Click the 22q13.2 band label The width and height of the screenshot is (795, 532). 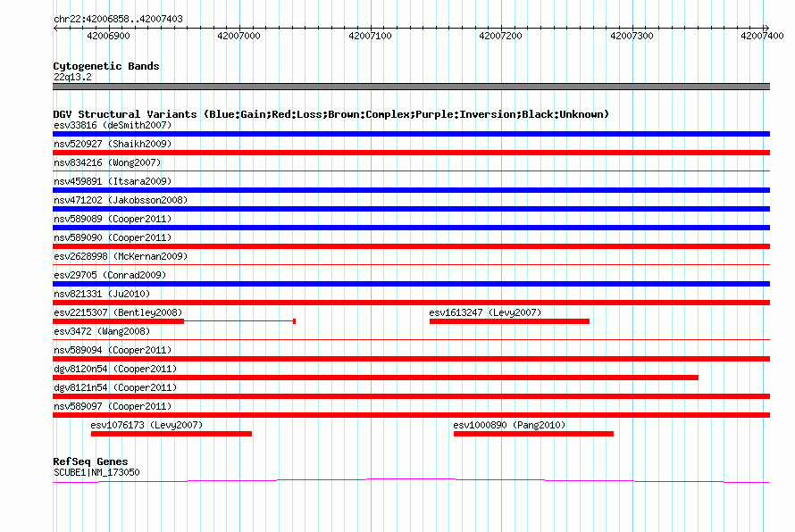[72, 77]
